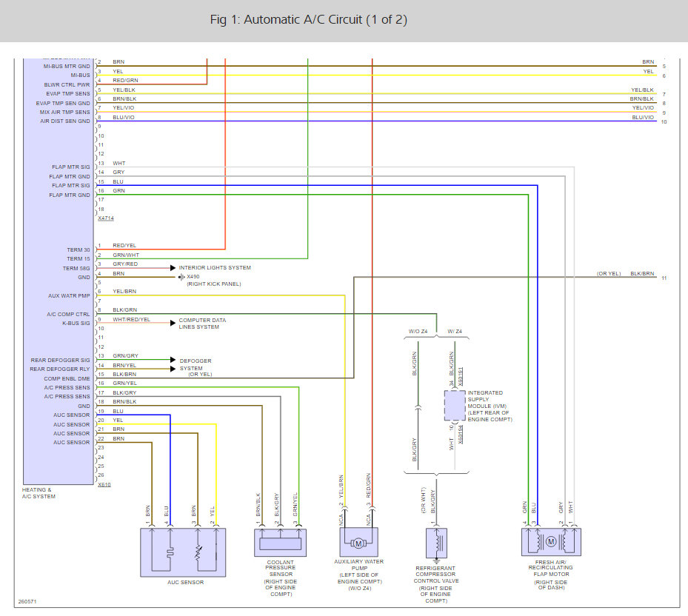Click the 'MIX AIR TMP SENS' label

point(64,113)
